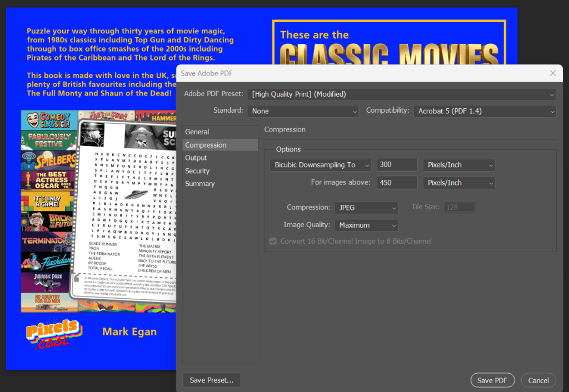Click the Back to the Future banner
Viewport: 569px width, 392px height.
tap(47, 222)
